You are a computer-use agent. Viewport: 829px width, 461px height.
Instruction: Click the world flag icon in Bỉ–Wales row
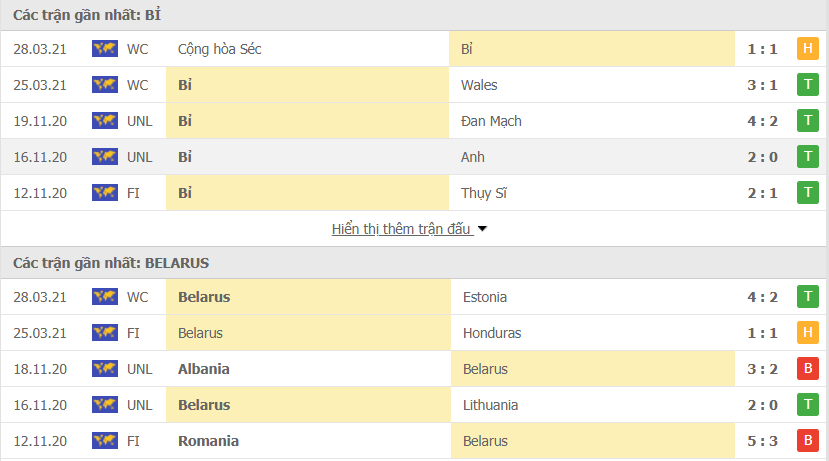pyautogui.click(x=104, y=85)
